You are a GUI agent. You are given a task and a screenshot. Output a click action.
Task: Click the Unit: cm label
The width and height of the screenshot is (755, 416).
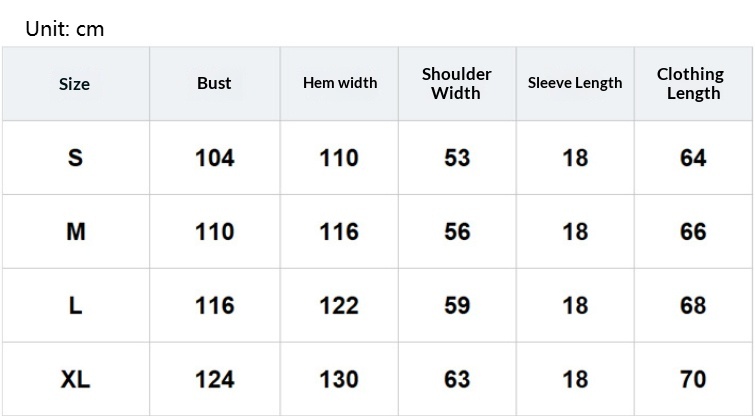click(65, 29)
